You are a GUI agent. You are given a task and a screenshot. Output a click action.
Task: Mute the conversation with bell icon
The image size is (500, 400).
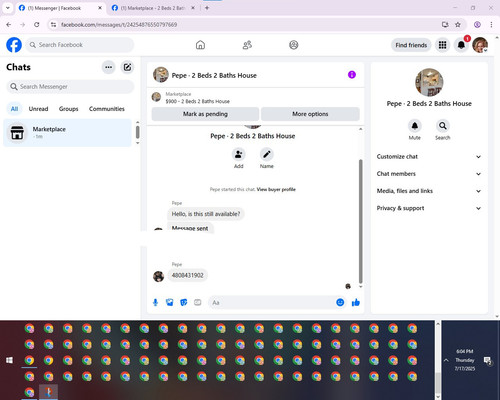pos(415,126)
